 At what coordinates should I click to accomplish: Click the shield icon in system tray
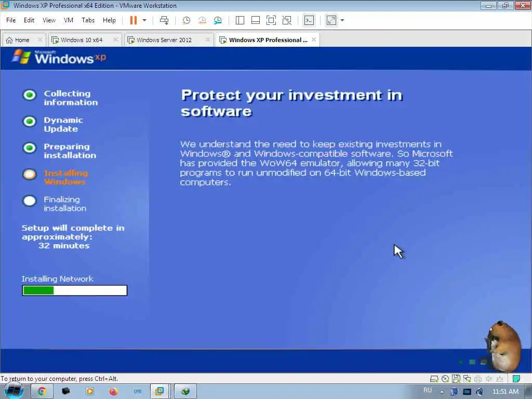coord(454,392)
